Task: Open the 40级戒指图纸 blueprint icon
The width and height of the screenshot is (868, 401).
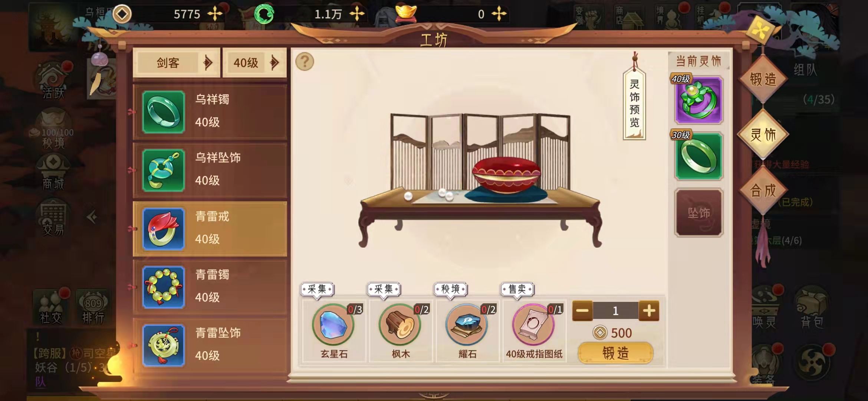Action: (533, 325)
